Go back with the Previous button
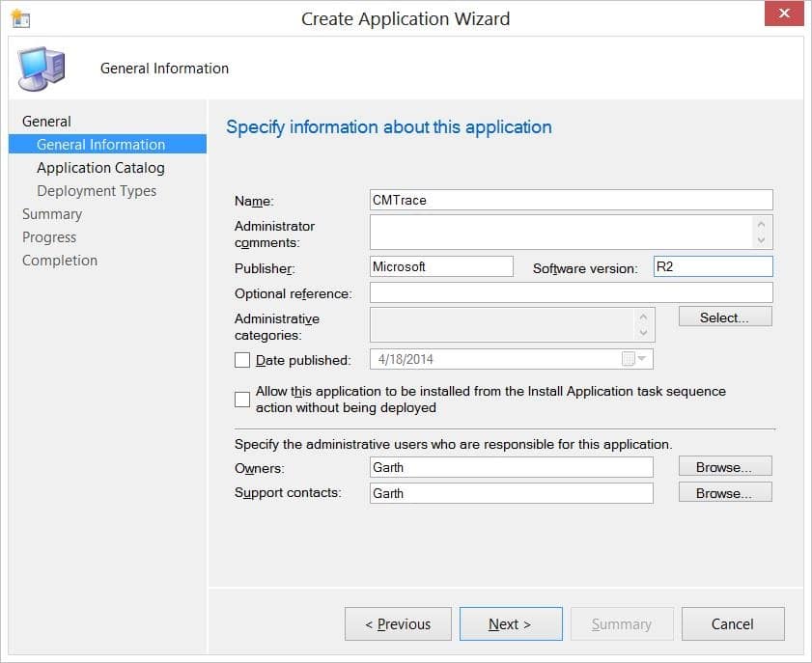Viewport: 812px width, 663px height. coord(398,623)
